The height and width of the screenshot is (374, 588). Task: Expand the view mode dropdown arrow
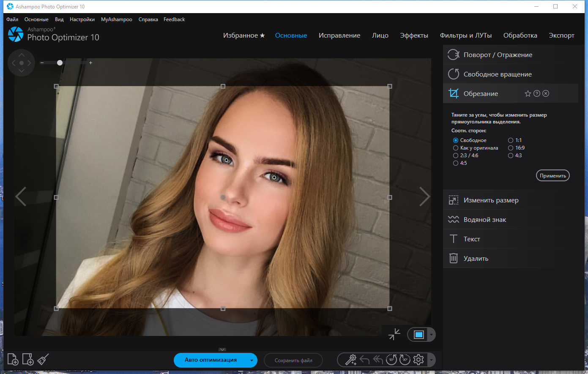pos(431,335)
